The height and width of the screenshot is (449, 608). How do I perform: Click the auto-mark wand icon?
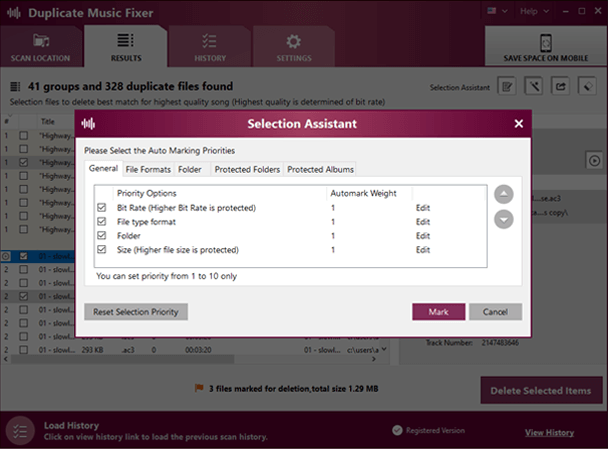[534, 86]
